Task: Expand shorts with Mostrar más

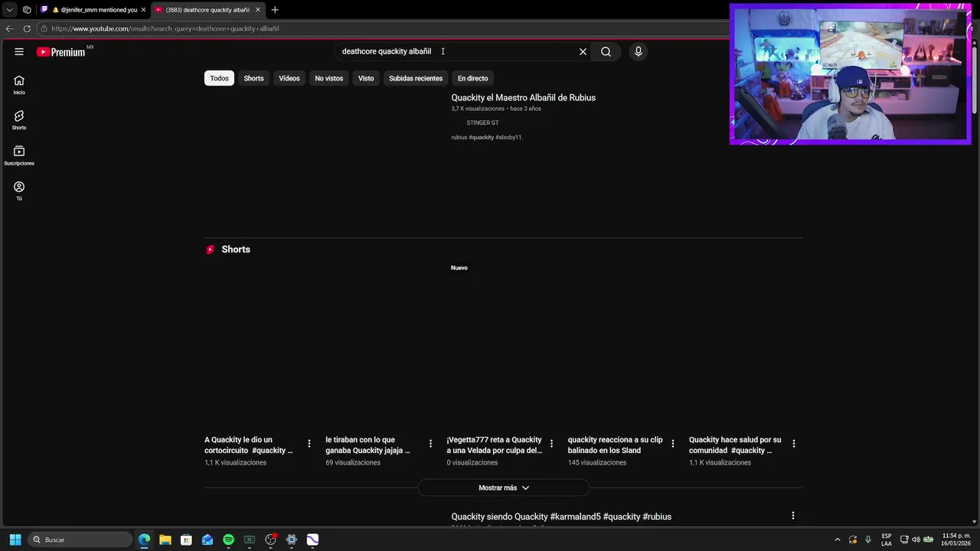Action: tap(503, 487)
